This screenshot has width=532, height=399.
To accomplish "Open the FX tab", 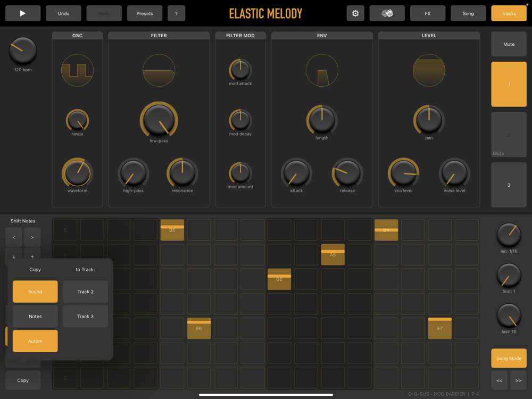I will 428,13.
